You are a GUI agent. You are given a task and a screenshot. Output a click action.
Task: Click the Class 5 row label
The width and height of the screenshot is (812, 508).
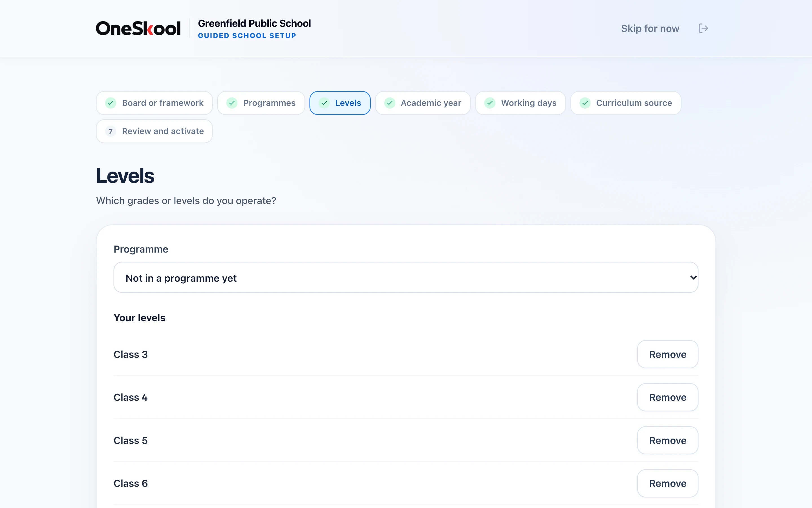click(131, 440)
